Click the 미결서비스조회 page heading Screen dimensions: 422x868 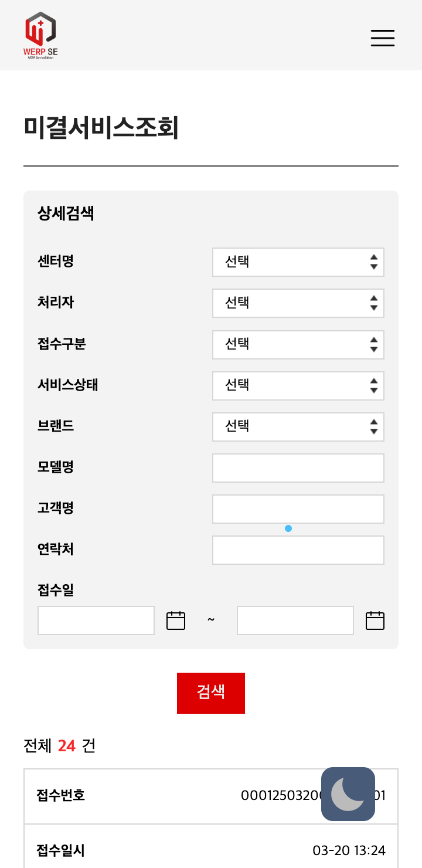101,128
